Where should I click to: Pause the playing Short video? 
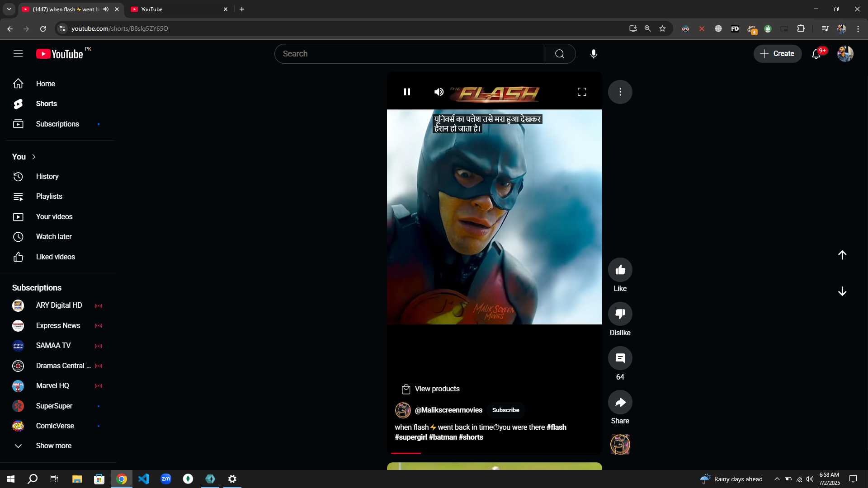click(x=407, y=92)
